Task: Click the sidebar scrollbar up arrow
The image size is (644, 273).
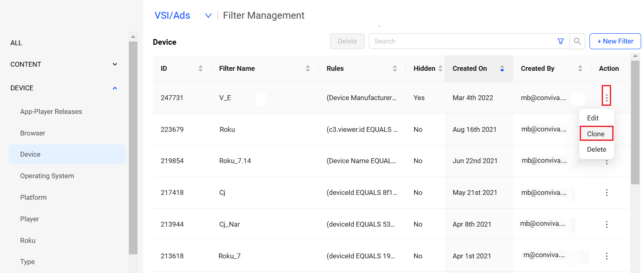Action: pos(133,37)
